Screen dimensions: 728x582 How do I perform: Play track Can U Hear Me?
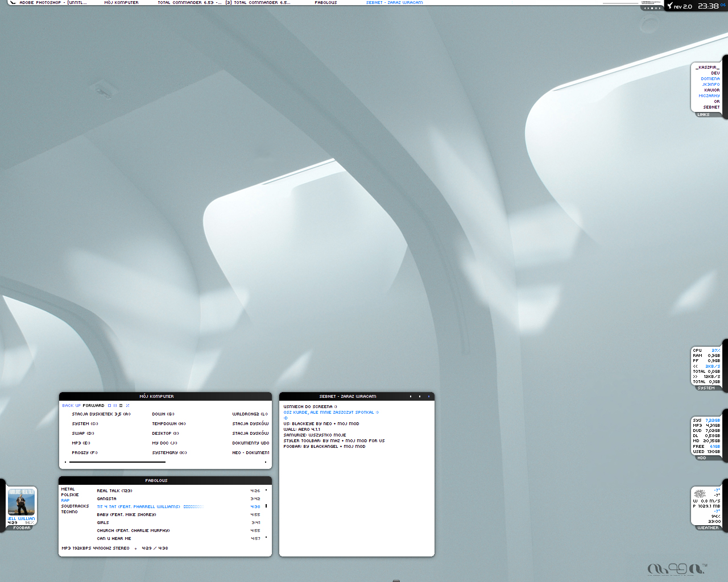pyautogui.click(x=114, y=539)
